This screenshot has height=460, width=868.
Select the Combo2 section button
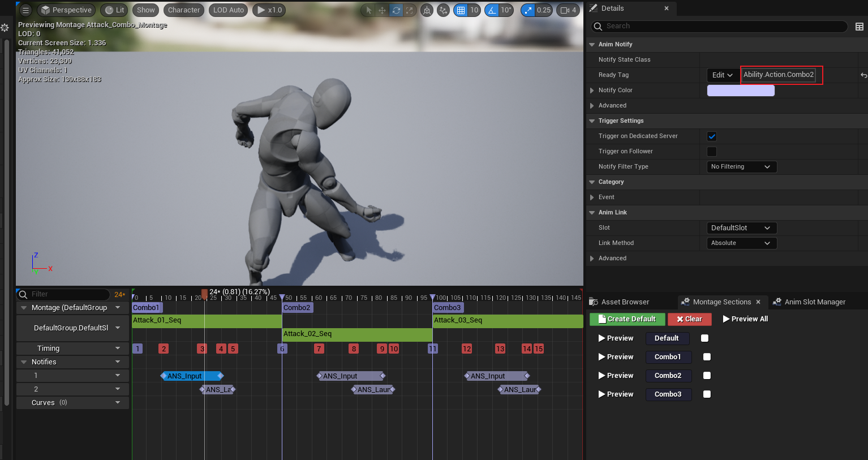pos(668,376)
